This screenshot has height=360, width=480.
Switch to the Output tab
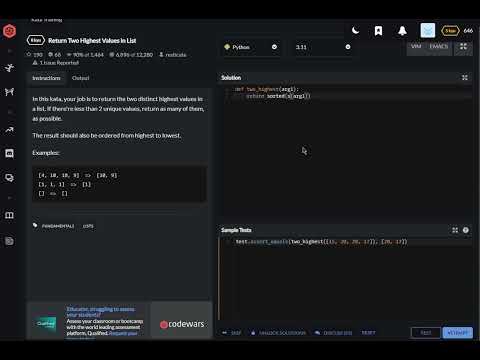point(80,78)
